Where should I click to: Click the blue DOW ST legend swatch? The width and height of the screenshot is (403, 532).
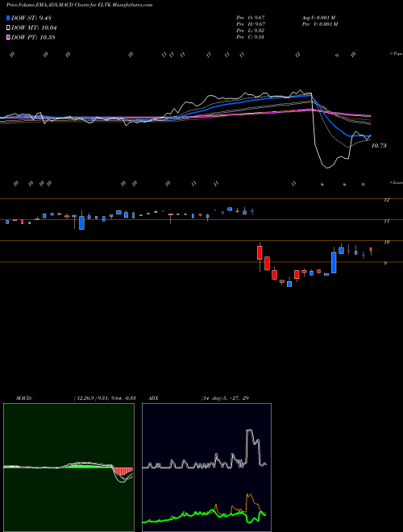pyautogui.click(x=8, y=18)
